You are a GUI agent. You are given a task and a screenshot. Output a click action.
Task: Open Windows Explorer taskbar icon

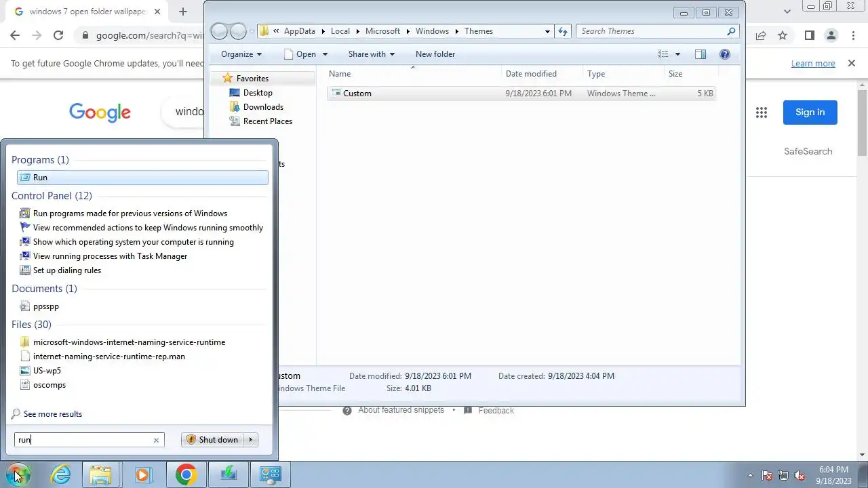pos(100,474)
